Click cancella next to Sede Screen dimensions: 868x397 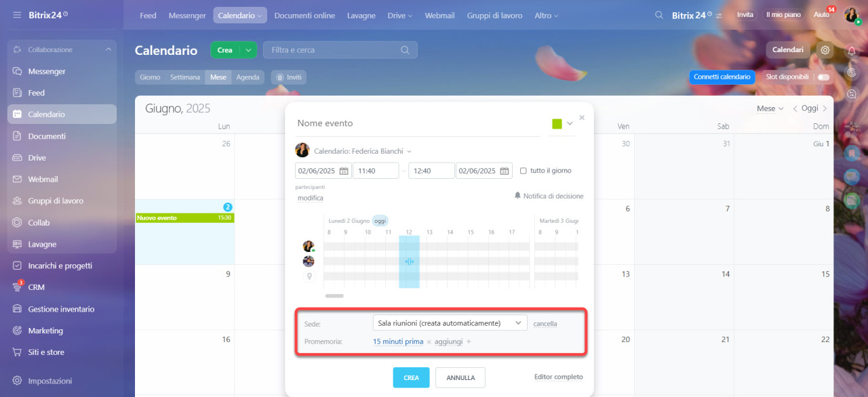click(x=545, y=324)
